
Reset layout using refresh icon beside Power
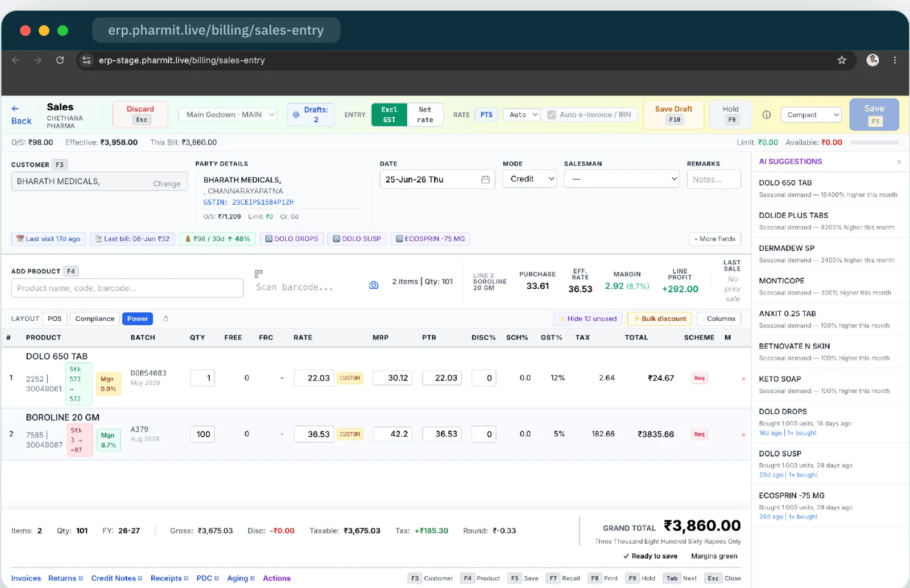click(166, 318)
